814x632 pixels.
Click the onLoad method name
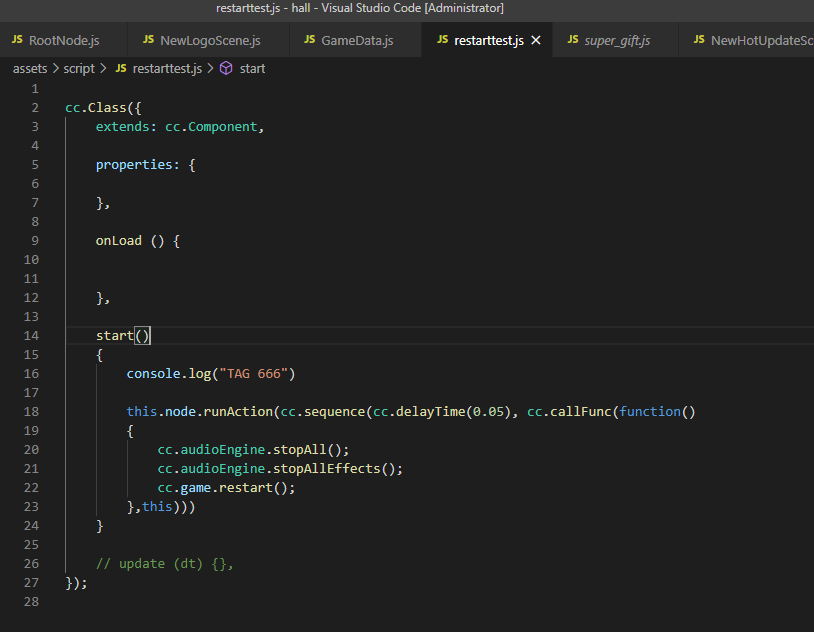point(118,240)
